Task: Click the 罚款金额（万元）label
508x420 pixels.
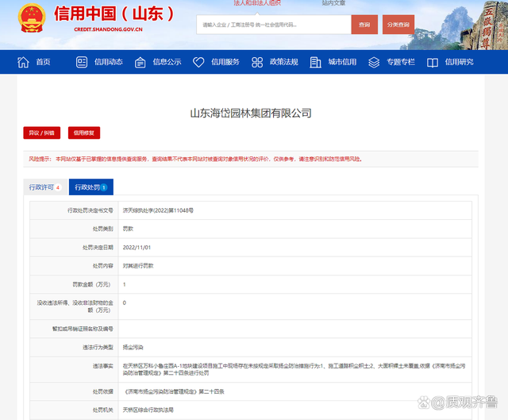Action: [93, 284]
